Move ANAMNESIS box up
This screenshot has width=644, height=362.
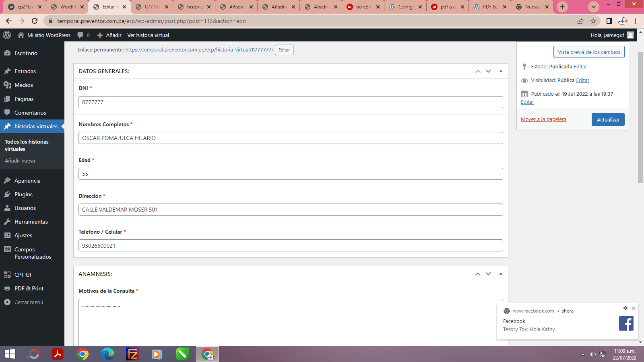[478, 274]
